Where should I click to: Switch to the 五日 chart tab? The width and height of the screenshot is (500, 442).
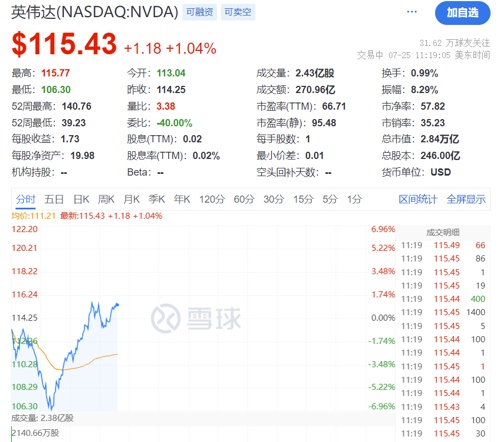[54, 199]
